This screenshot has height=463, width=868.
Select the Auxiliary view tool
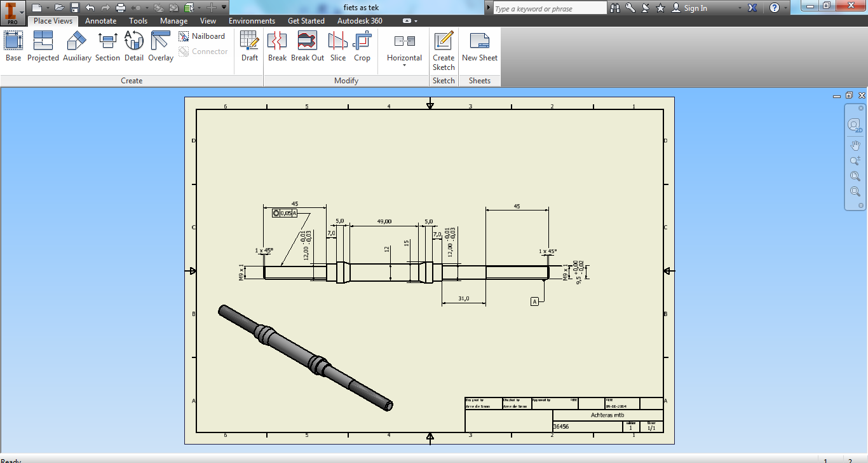pyautogui.click(x=77, y=46)
